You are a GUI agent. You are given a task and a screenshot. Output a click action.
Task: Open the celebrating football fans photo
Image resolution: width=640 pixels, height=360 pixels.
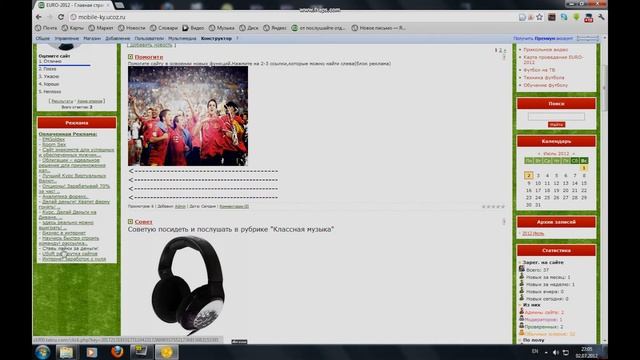click(188, 116)
